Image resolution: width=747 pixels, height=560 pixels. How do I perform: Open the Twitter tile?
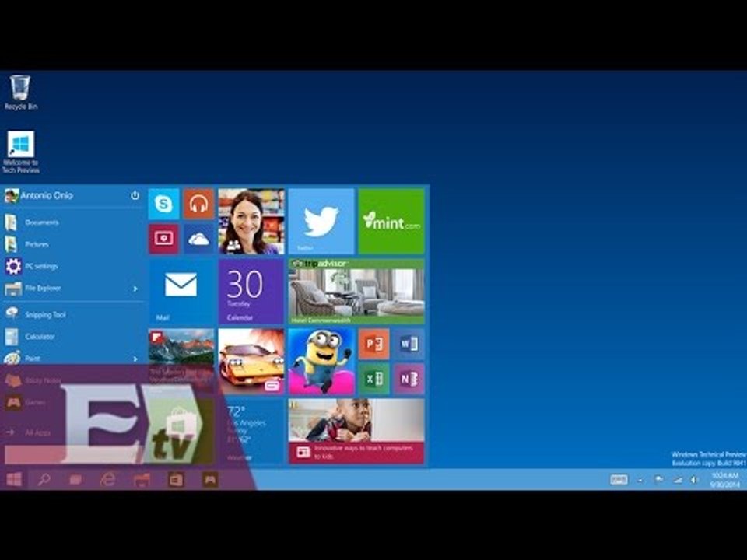[x=321, y=222]
